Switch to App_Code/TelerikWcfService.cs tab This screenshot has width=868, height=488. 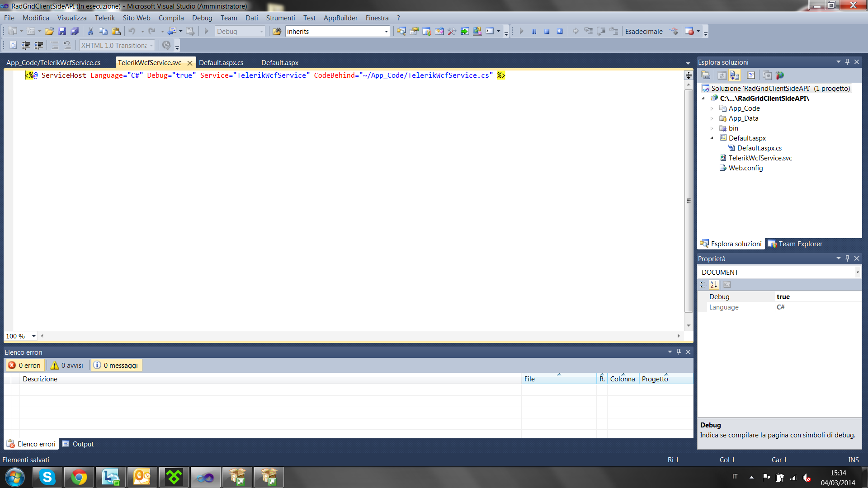[x=53, y=63]
